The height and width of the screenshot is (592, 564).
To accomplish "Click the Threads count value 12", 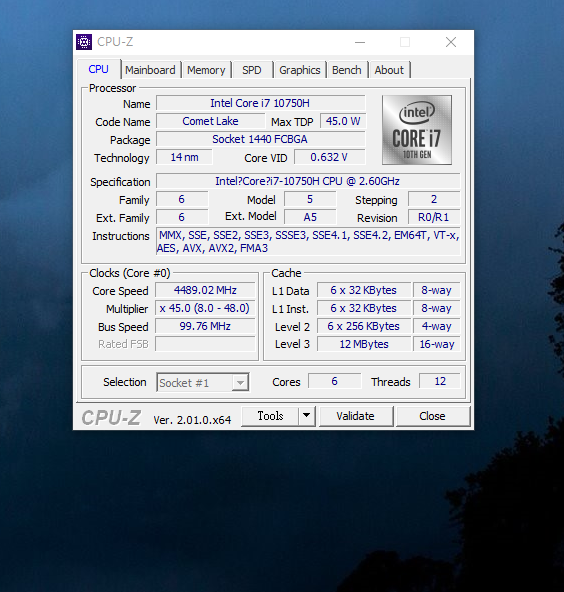I will coord(440,381).
